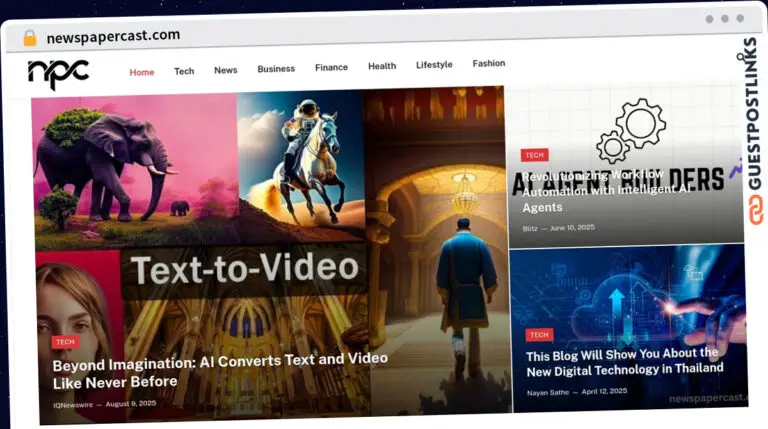Select the Home menu item
This screenshot has width=768, height=429.
(x=142, y=72)
